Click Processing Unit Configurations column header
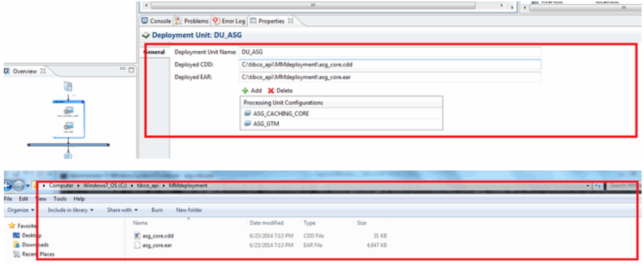 [341, 103]
